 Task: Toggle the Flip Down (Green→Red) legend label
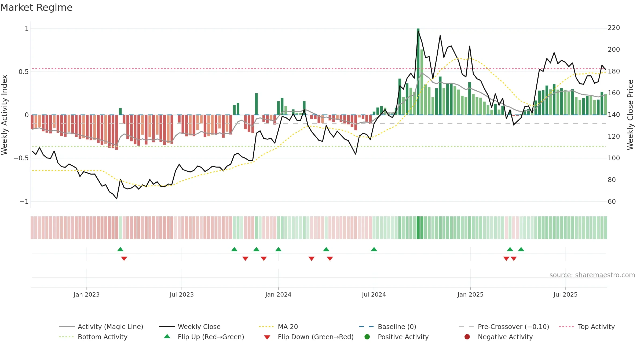pyautogui.click(x=316, y=337)
